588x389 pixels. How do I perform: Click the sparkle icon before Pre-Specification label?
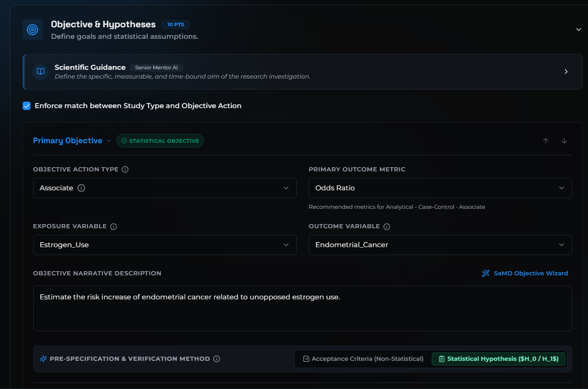pyautogui.click(x=43, y=359)
